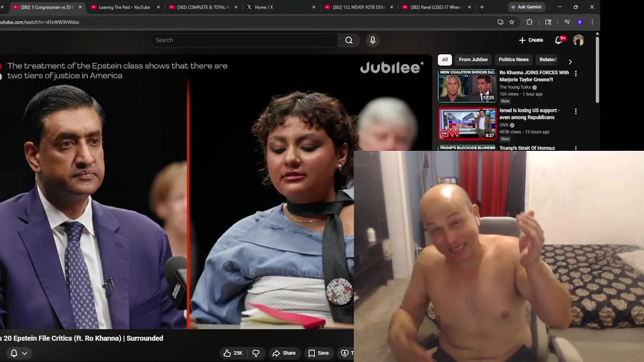Screen dimensions: 644x362
Task: Open options menu for Trump's Strait Of Hormuz video
Action: 576,148
